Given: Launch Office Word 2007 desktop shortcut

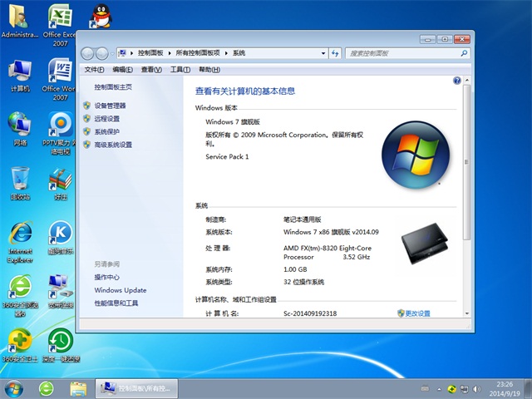Looking at the screenshot, I should pos(60,79).
